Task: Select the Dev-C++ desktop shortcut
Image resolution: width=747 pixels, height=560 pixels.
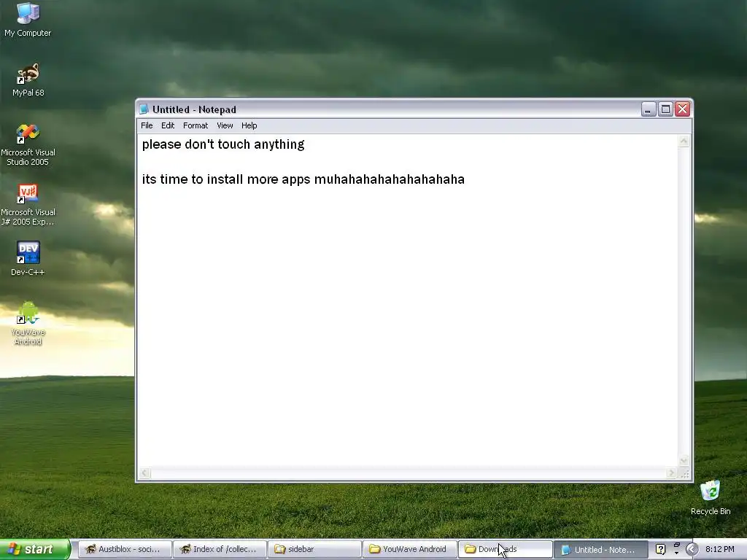Action: point(28,259)
